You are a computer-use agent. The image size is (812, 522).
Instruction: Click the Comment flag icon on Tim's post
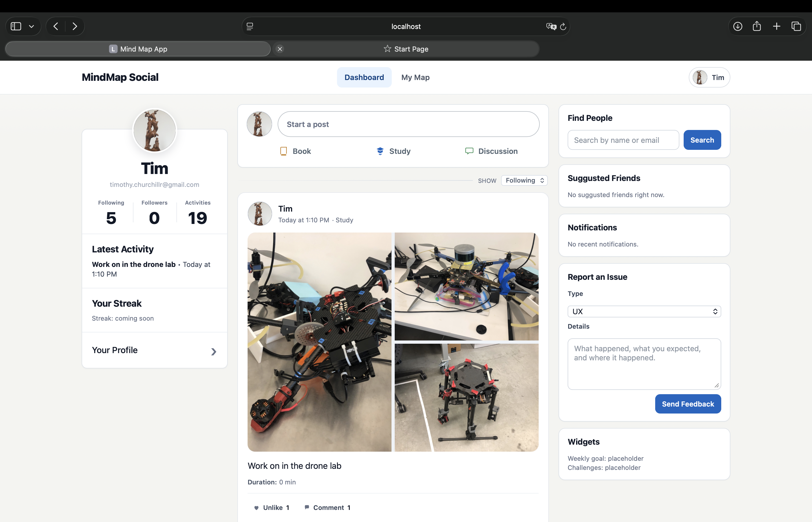[307, 507]
